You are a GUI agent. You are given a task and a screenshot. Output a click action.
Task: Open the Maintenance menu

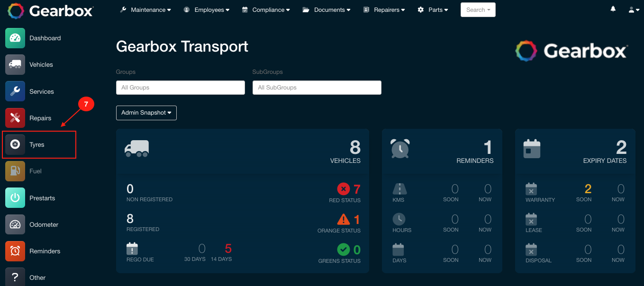(145, 9)
